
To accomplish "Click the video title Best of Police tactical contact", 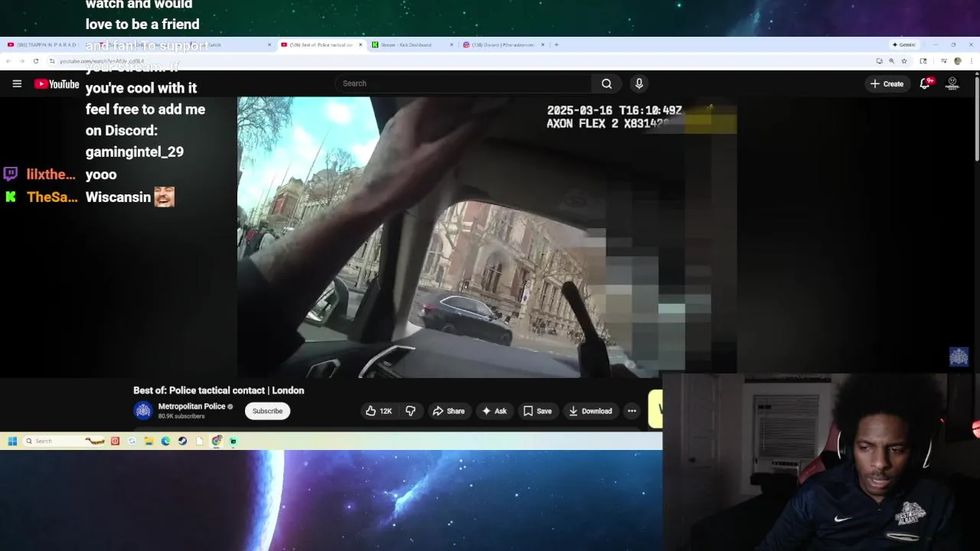I will click(218, 390).
